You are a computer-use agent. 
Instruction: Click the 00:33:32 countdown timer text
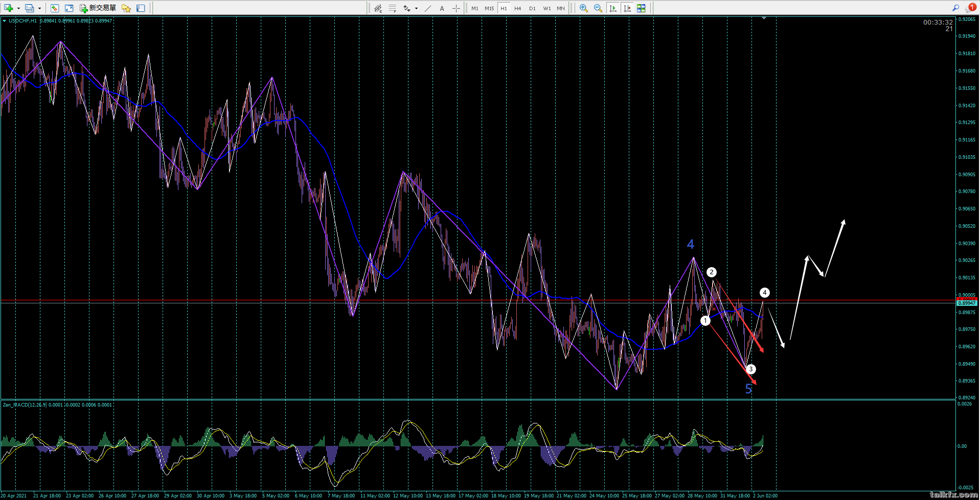(x=938, y=22)
